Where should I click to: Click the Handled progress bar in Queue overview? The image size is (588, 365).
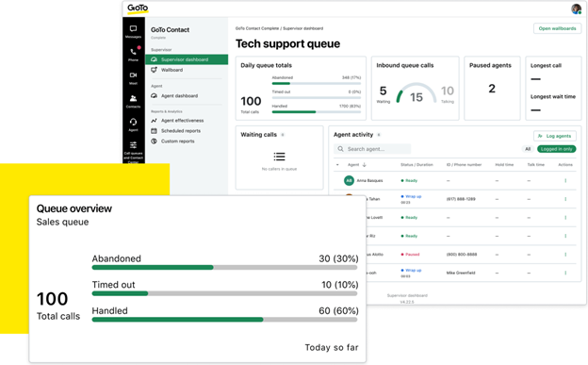point(224,320)
